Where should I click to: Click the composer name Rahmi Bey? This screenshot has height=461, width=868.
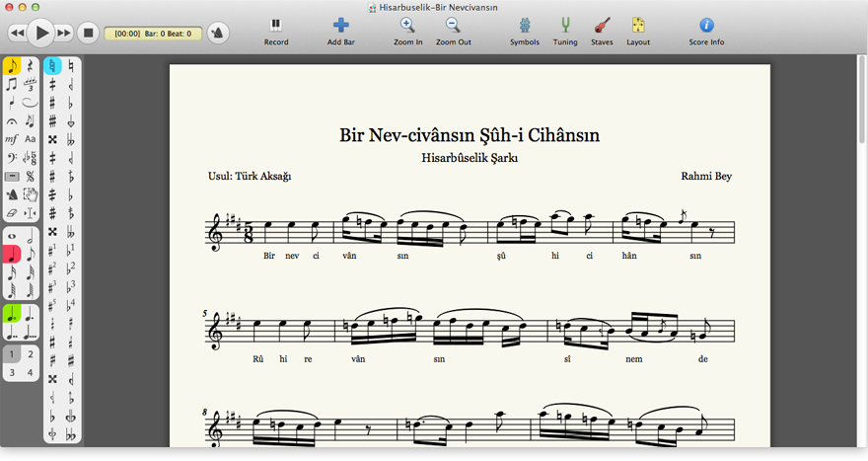pyautogui.click(x=706, y=176)
